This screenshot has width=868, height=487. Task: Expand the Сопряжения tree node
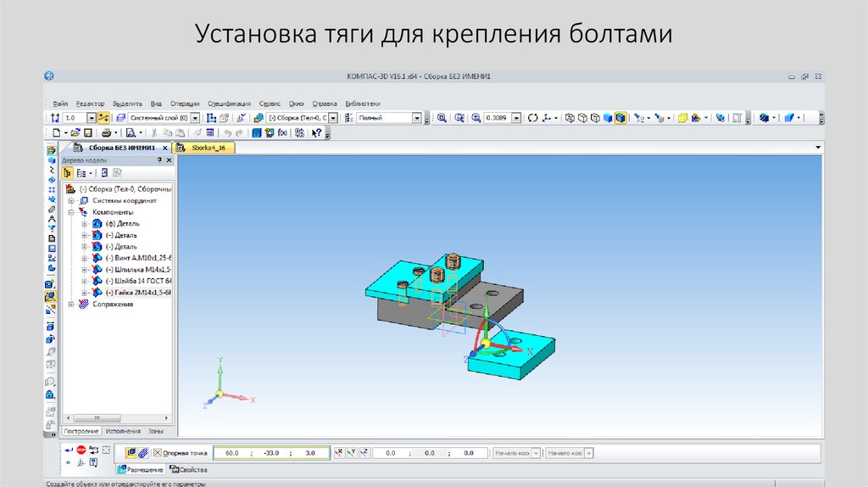click(x=71, y=304)
